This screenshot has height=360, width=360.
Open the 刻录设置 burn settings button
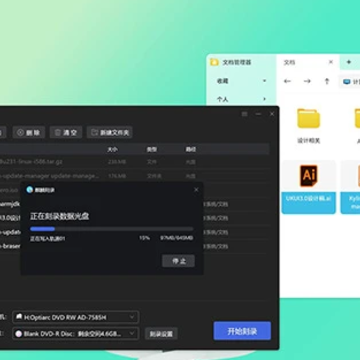pos(161,334)
